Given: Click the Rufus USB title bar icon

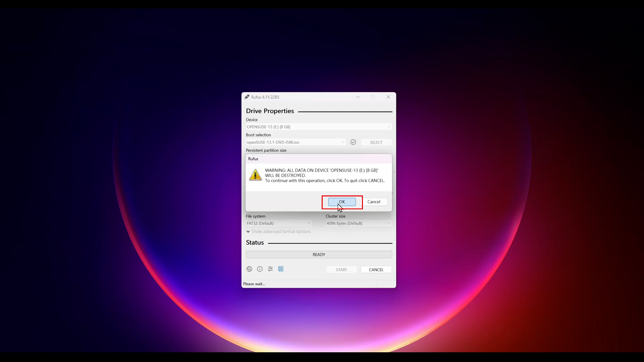Looking at the screenshot, I should [x=247, y=97].
